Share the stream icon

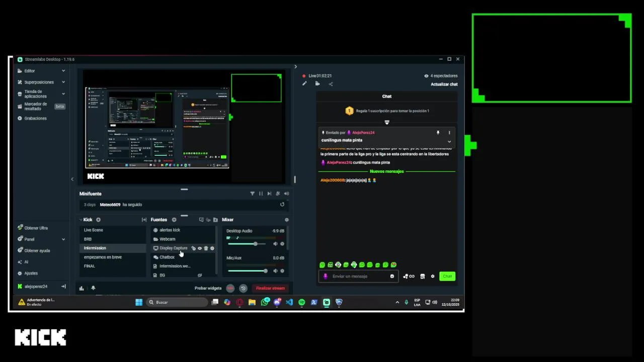click(331, 83)
